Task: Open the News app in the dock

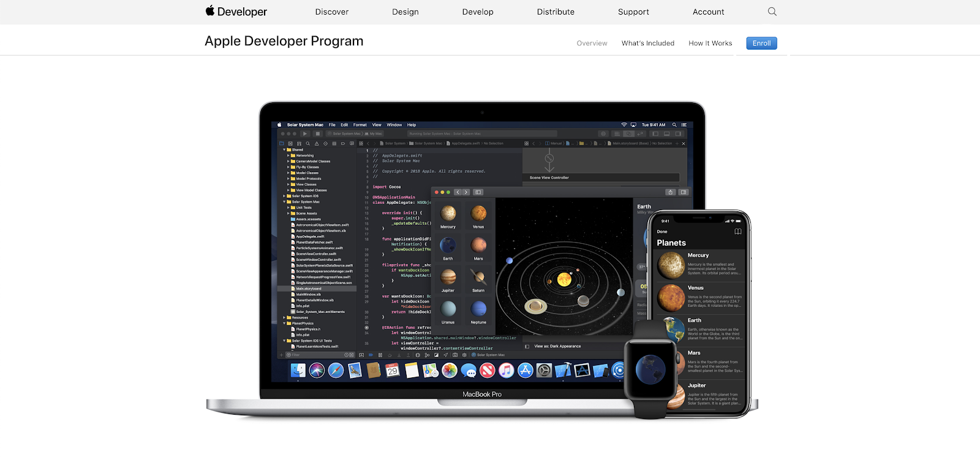Action: [488, 370]
